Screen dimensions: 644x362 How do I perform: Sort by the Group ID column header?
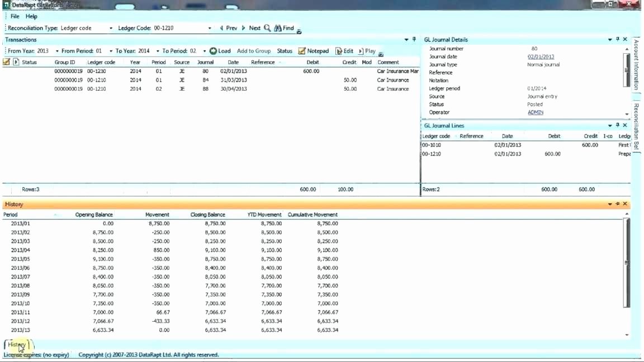(65, 62)
